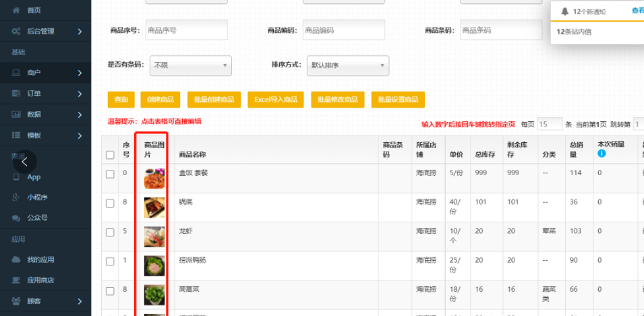Select 小程序 in the sidebar
This screenshot has width=644, height=316.
click(x=37, y=197)
